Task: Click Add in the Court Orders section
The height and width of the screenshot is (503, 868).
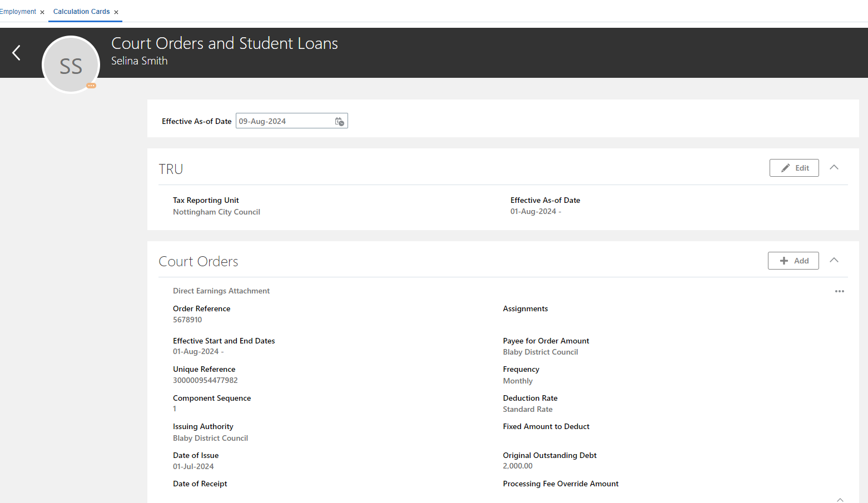Action: click(793, 260)
